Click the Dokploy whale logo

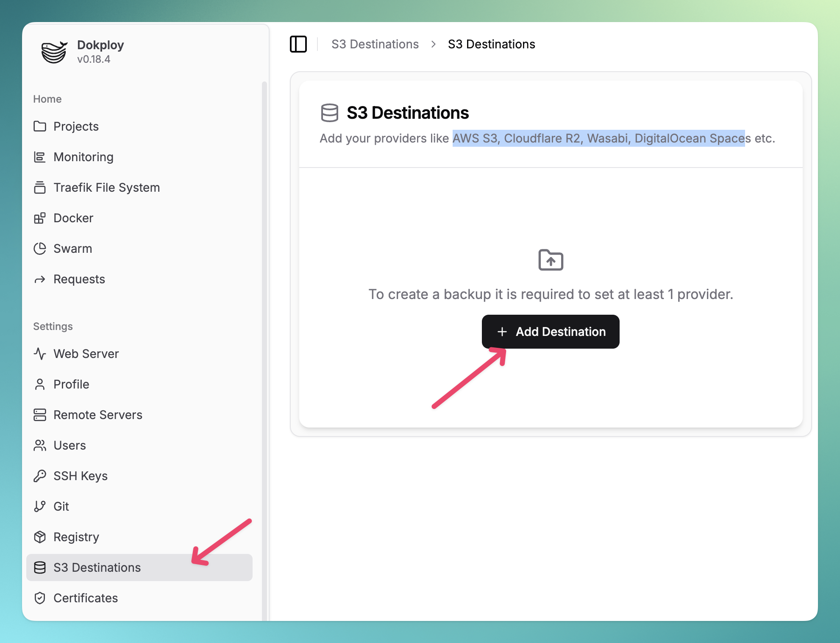pyautogui.click(x=54, y=52)
